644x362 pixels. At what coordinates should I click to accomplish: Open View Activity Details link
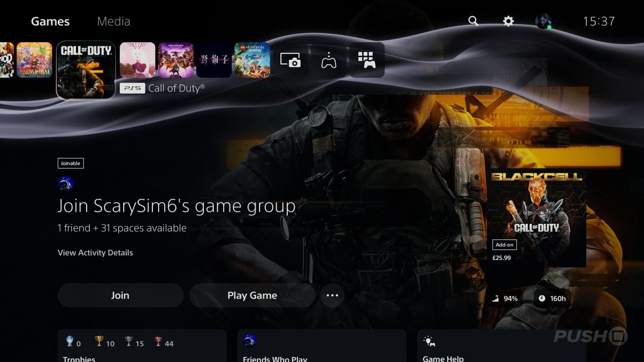(x=96, y=252)
